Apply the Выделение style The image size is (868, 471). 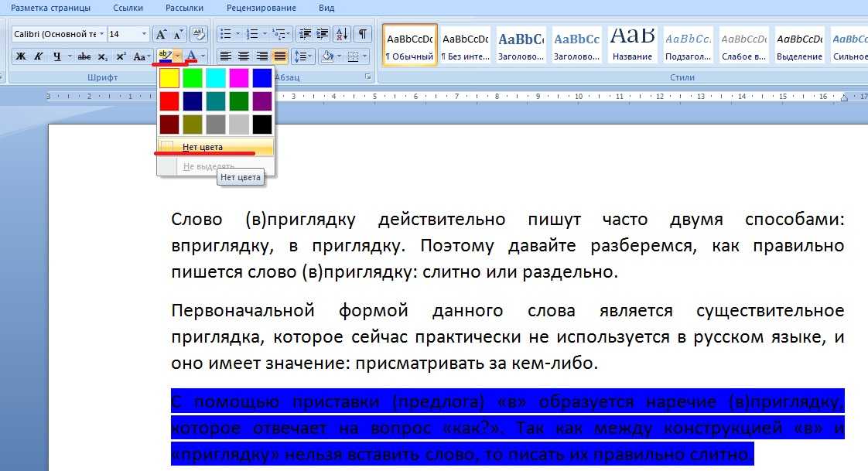click(799, 45)
